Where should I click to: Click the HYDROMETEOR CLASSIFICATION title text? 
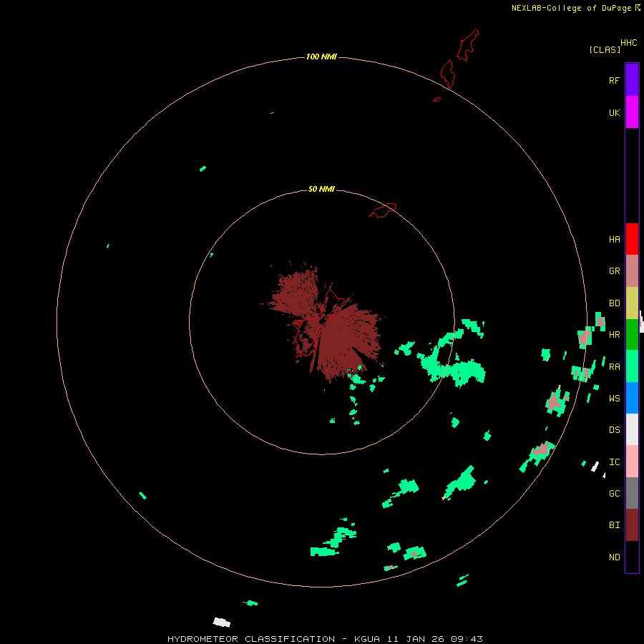click(x=251, y=639)
